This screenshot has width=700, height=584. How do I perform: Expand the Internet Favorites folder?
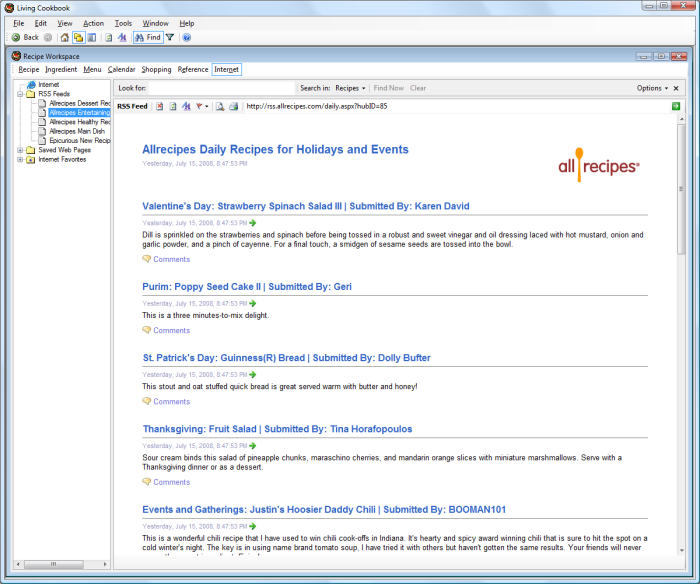[x=20, y=159]
